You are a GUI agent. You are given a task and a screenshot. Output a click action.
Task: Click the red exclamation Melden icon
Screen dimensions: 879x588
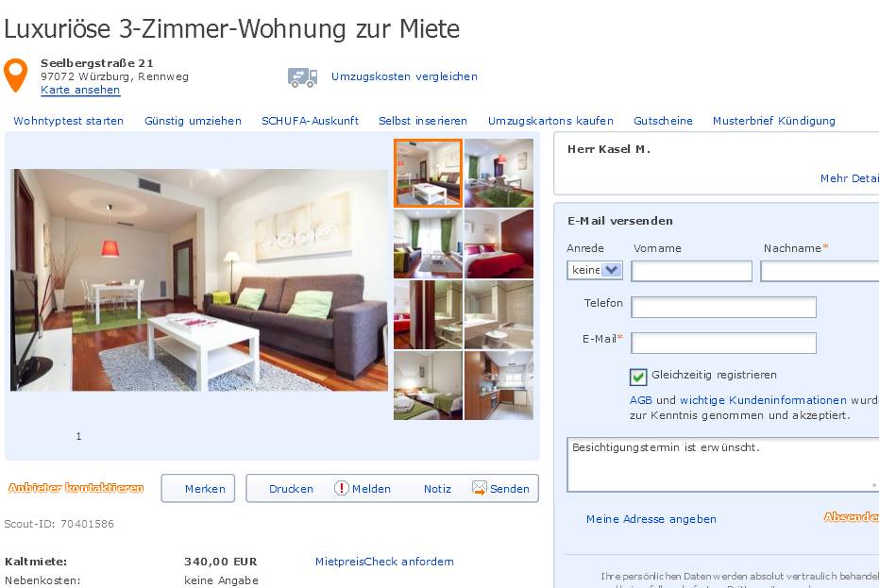[x=342, y=488]
